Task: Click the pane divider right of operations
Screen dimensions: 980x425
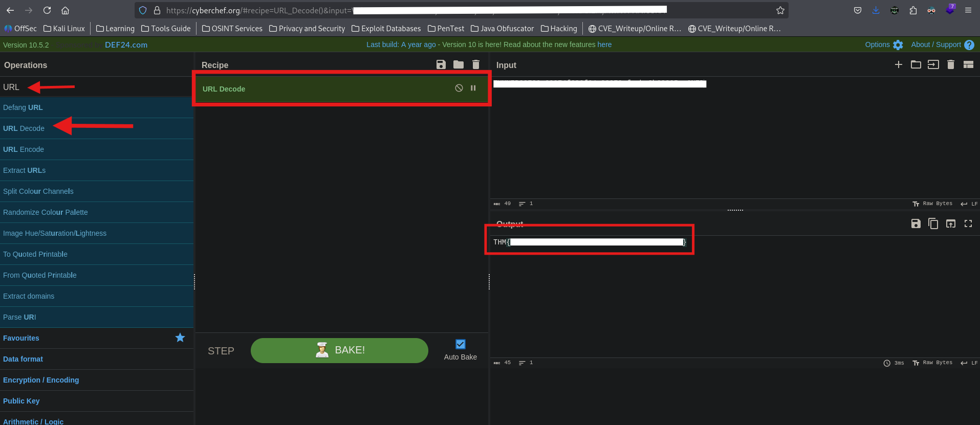Action: point(194,281)
